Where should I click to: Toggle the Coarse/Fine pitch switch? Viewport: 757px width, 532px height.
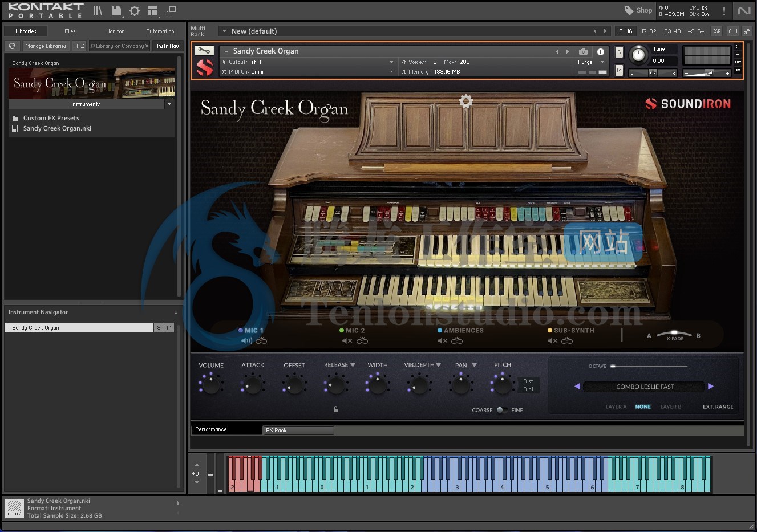502,410
